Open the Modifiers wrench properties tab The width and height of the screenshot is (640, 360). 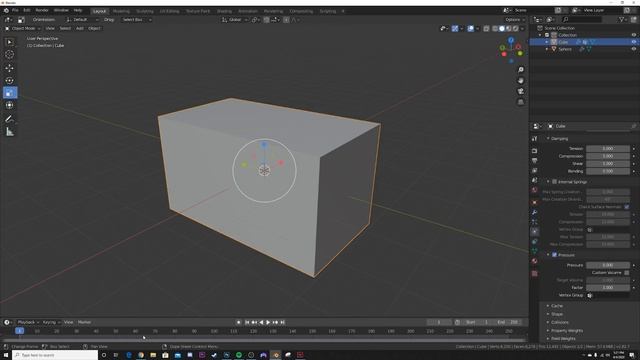(535, 212)
